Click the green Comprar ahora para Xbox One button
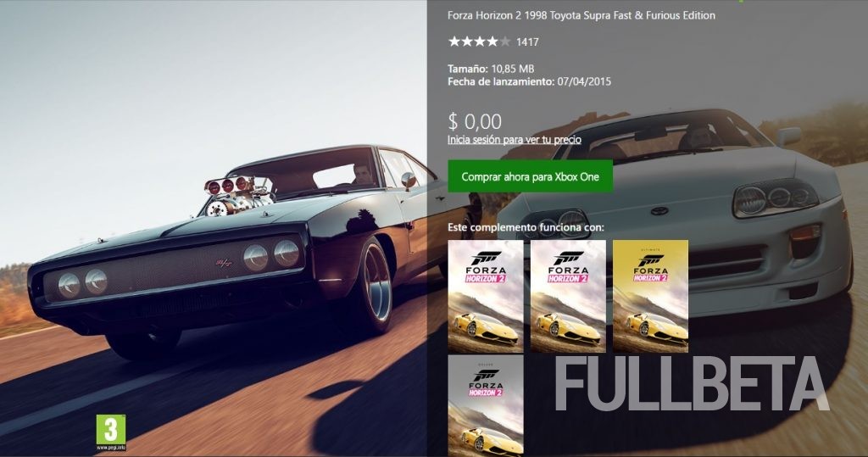 (x=530, y=176)
